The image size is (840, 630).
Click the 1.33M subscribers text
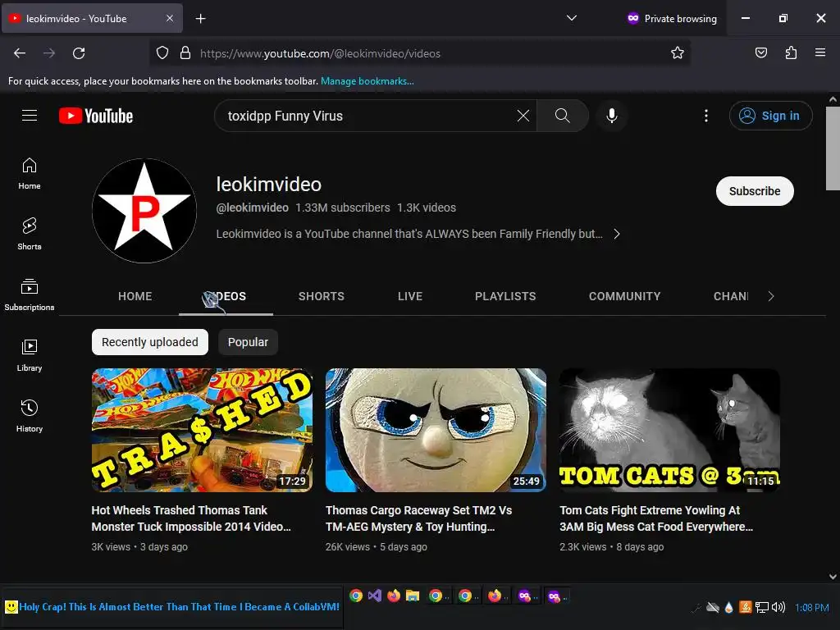(x=343, y=208)
